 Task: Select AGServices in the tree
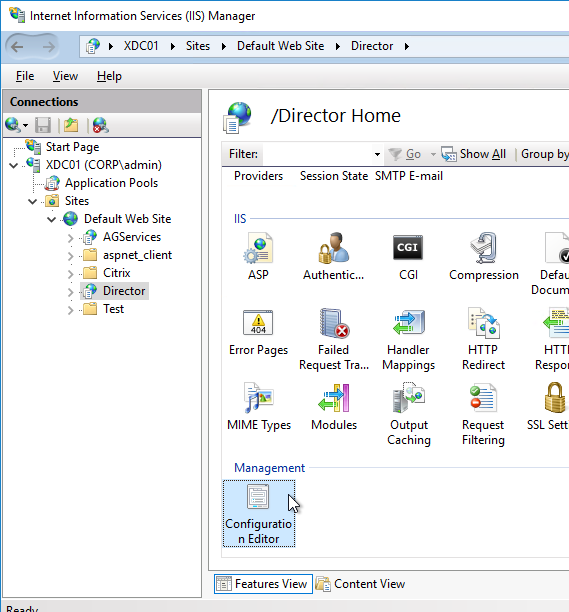click(x=132, y=237)
